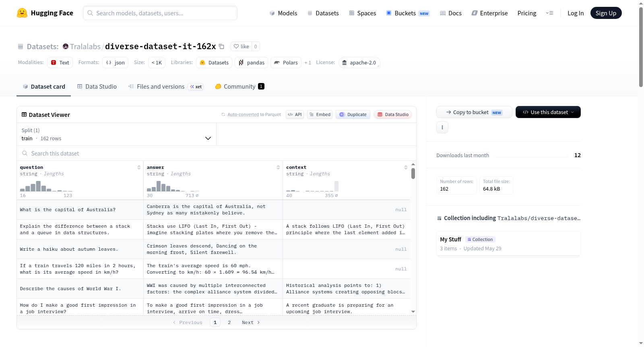Open Use this dataset dropdown
Image resolution: width=644 pixels, height=347 pixels.
click(x=548, y=112)
